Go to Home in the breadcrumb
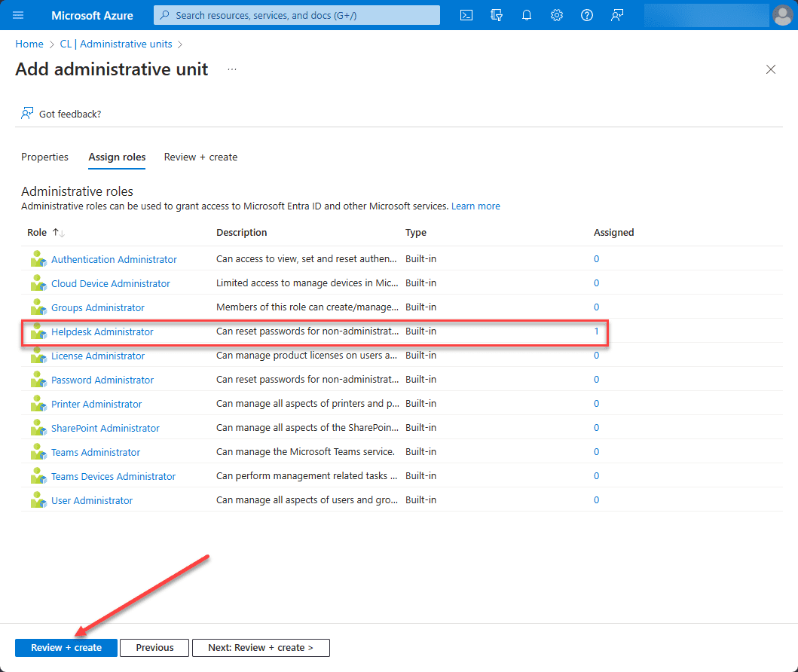 [x=29, y=44]
